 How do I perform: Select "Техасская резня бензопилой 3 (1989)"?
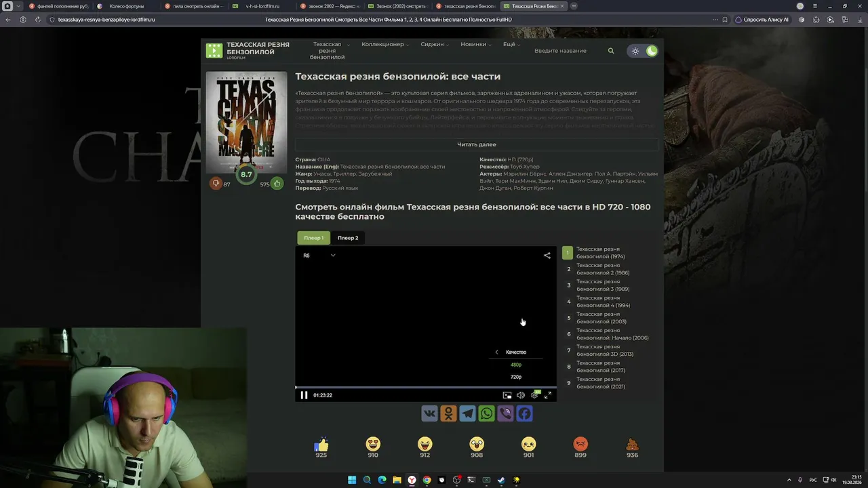(x=602, y=285)
